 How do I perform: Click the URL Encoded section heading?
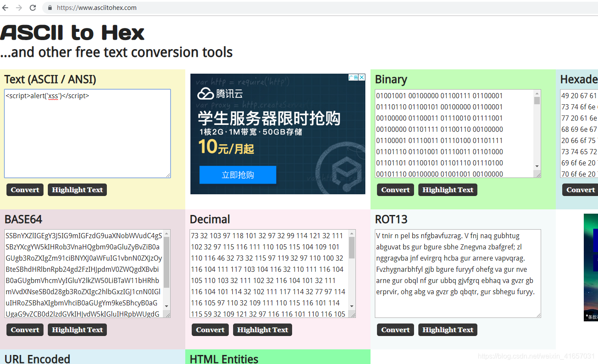click(x=37, y=359)
